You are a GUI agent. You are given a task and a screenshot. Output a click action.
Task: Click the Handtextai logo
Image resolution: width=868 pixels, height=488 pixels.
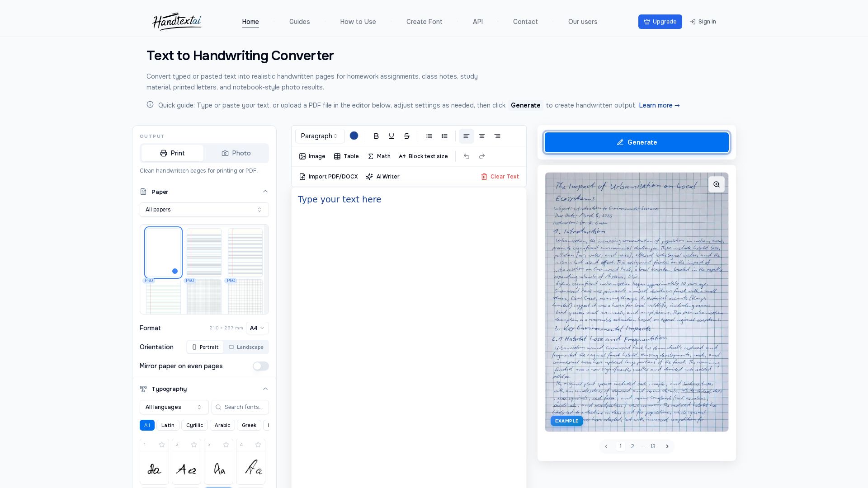[x=177, y=21]
